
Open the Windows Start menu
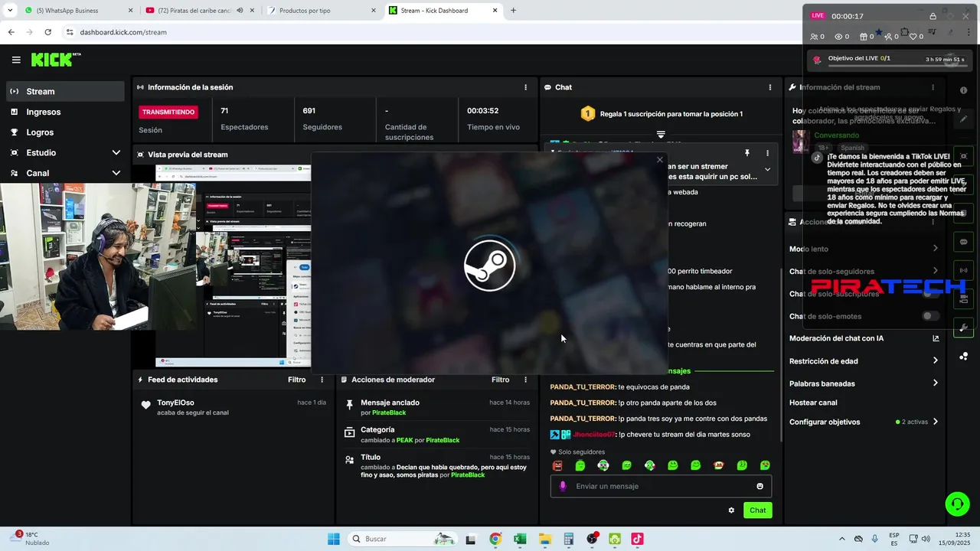tap(334, 539)
